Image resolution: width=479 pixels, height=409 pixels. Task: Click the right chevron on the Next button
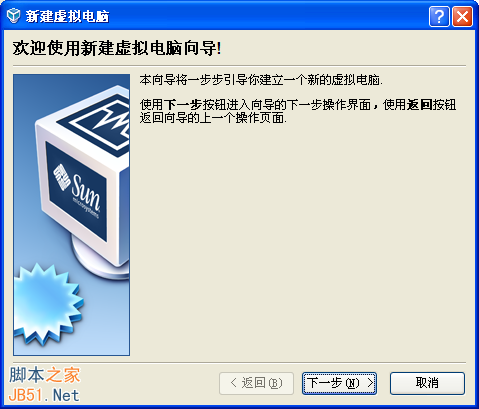click(x=370, y=383)
